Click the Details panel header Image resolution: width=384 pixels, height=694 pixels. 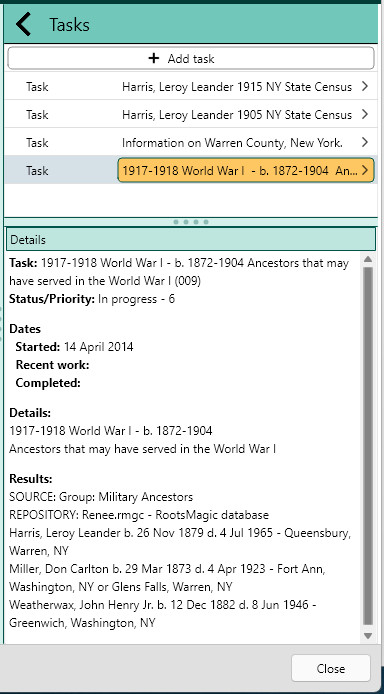(x=191, y=239)
